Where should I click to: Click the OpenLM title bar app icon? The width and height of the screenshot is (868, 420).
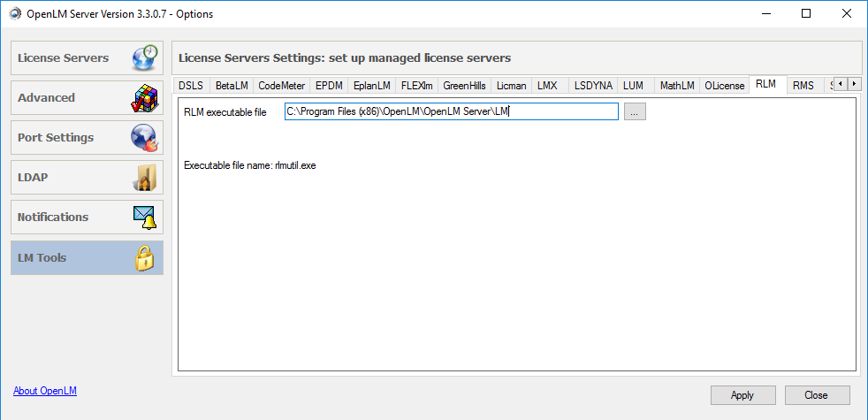click(15, 14)
